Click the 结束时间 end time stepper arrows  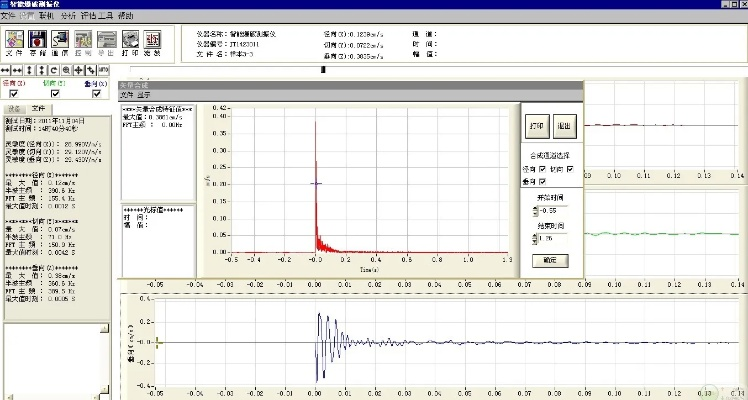click(535, 240)
